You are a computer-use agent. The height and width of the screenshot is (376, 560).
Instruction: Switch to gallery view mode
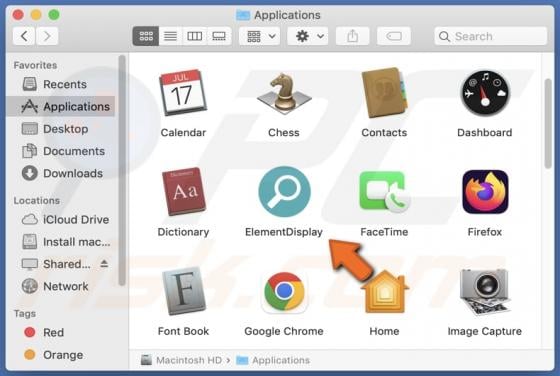(x=219, y=36)
